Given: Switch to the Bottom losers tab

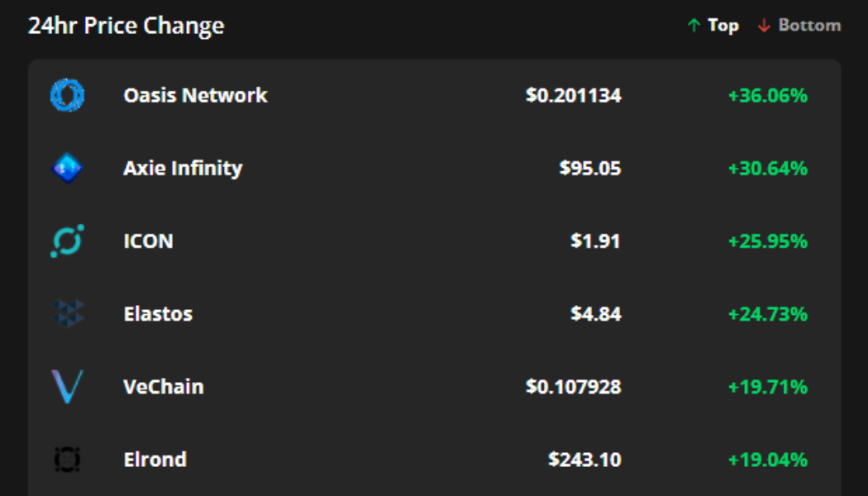Looking at the screenshot, I should (x=809, y=26).
